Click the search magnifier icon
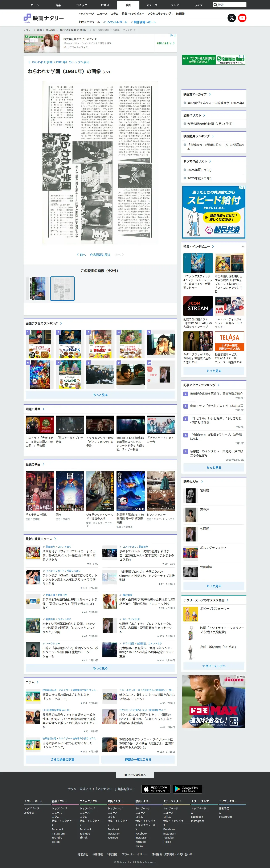The height and width of the screenshot is (868, 270). [216, 5]
